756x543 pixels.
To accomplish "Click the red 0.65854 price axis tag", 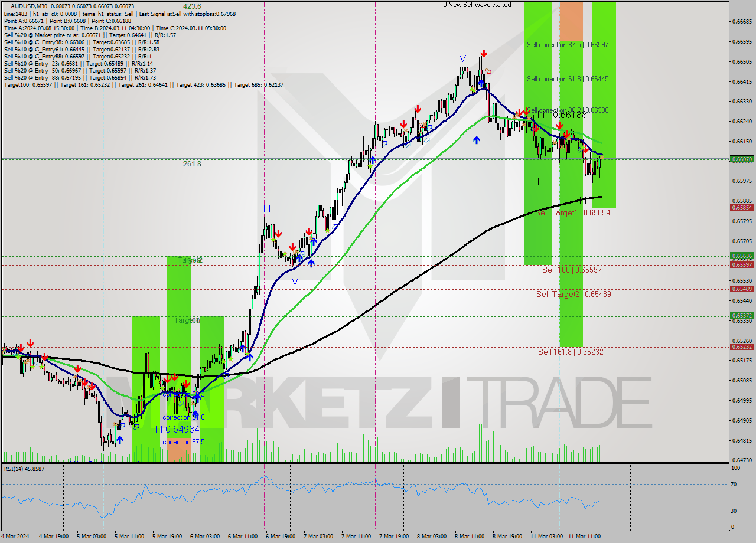I will pyautogui.click(x=742, y=208).
